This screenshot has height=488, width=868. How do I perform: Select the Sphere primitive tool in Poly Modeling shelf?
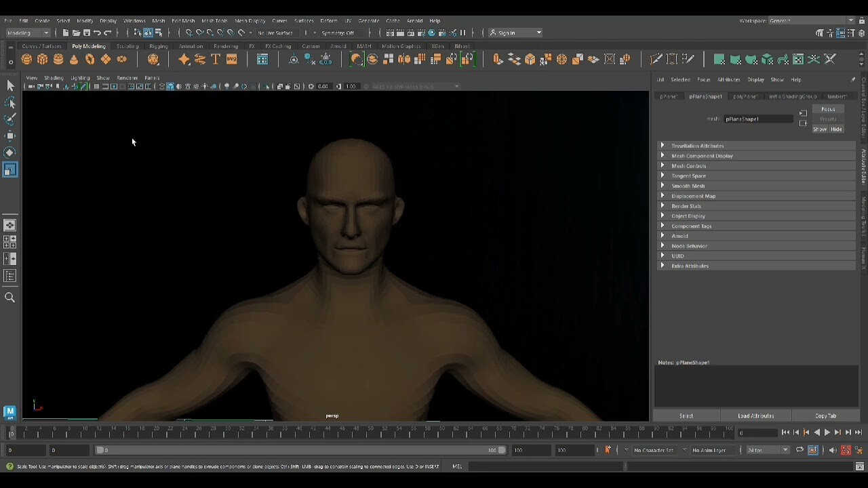coord(26,59)
